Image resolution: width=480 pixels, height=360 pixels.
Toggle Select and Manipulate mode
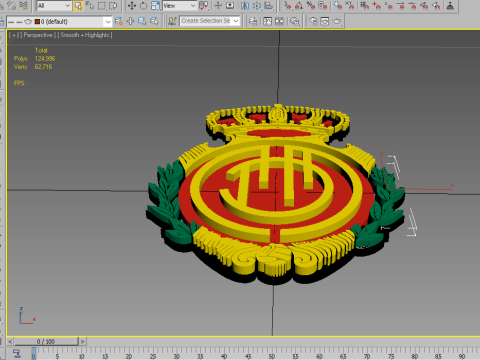click(218, 6)
